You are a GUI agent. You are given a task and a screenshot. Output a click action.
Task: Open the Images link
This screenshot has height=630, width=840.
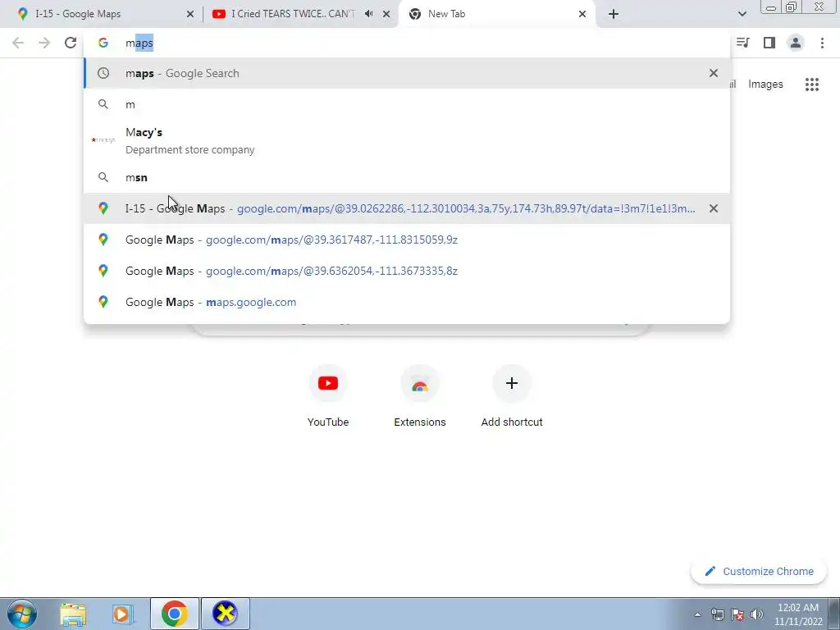point(765,84)
